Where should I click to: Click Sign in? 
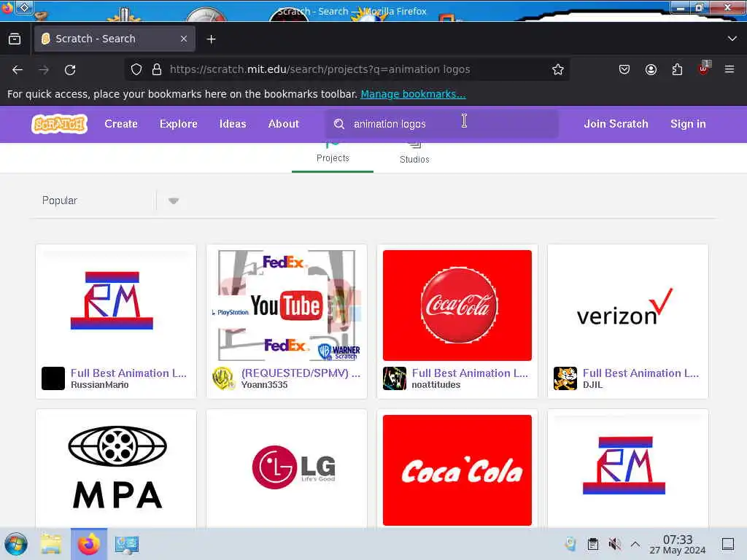coord(687,124)
